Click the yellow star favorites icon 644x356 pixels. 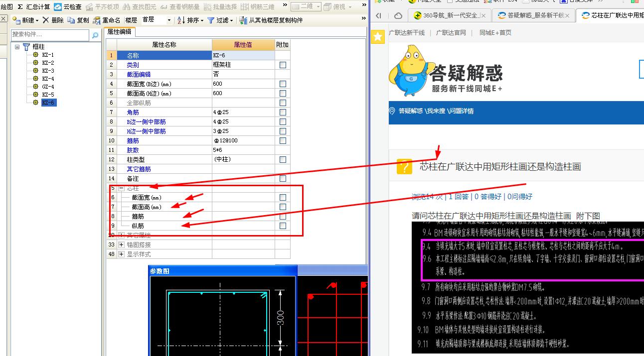click(378, 36)
